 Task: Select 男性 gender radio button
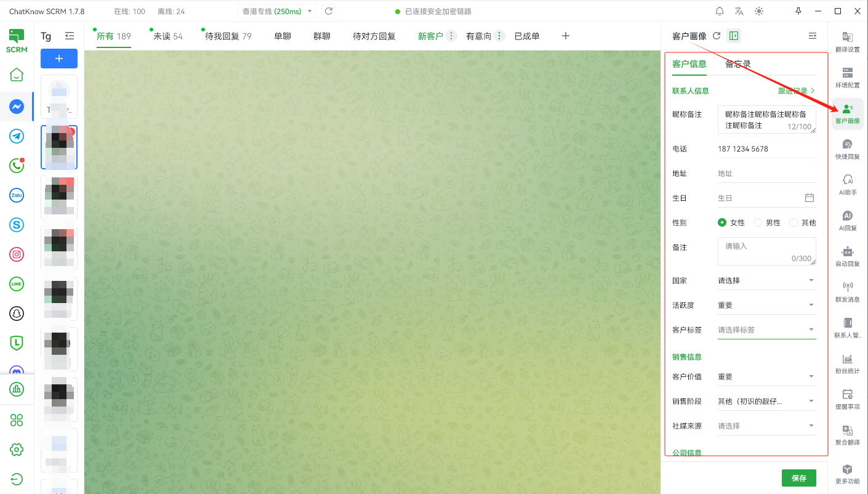coord(758,222)
